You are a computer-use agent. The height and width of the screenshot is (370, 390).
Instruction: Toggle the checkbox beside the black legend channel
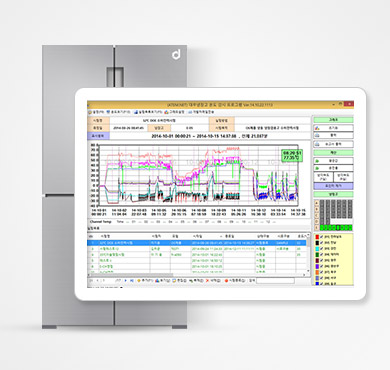tap(322, 243)
